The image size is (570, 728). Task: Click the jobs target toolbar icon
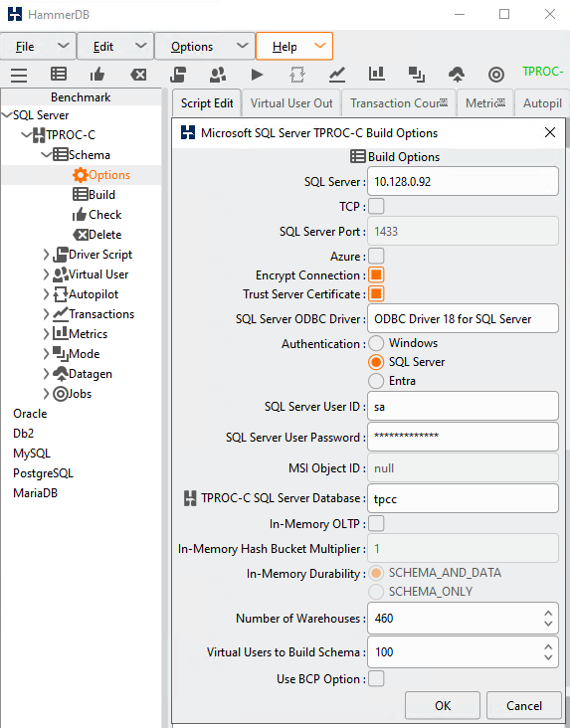coord(496,75)
